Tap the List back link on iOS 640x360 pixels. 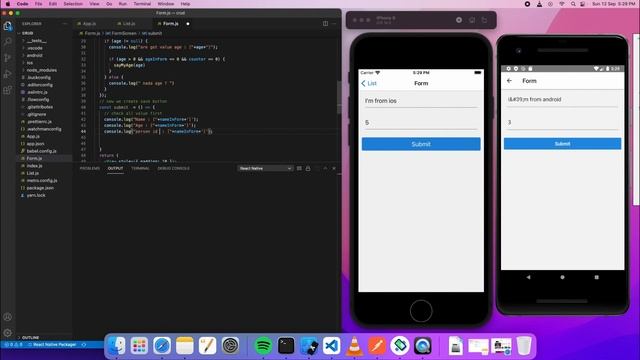(x=369, y=83)
